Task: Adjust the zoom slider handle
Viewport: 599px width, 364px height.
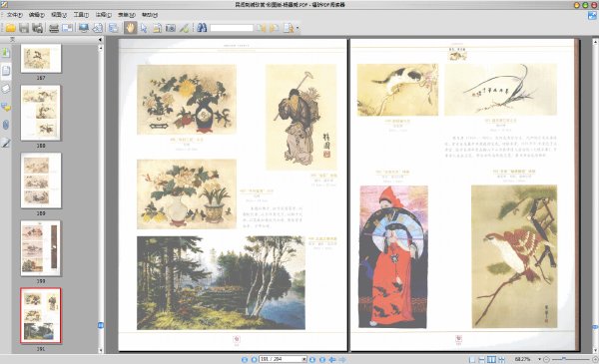Action: (563, 359)
